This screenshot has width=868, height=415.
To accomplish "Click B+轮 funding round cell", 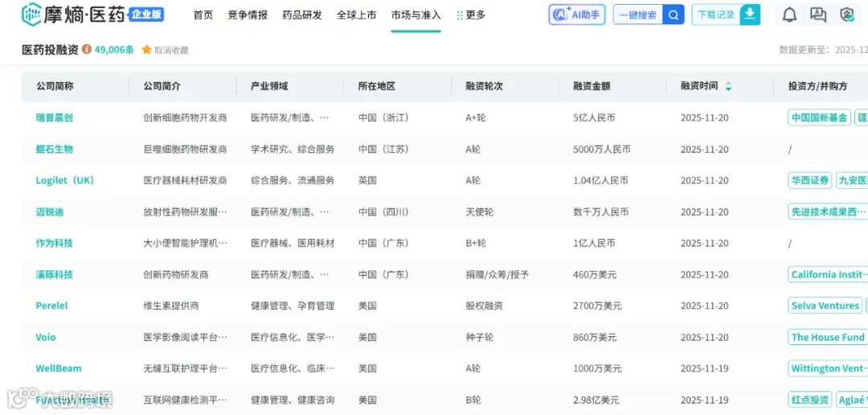I will [476, 243].
